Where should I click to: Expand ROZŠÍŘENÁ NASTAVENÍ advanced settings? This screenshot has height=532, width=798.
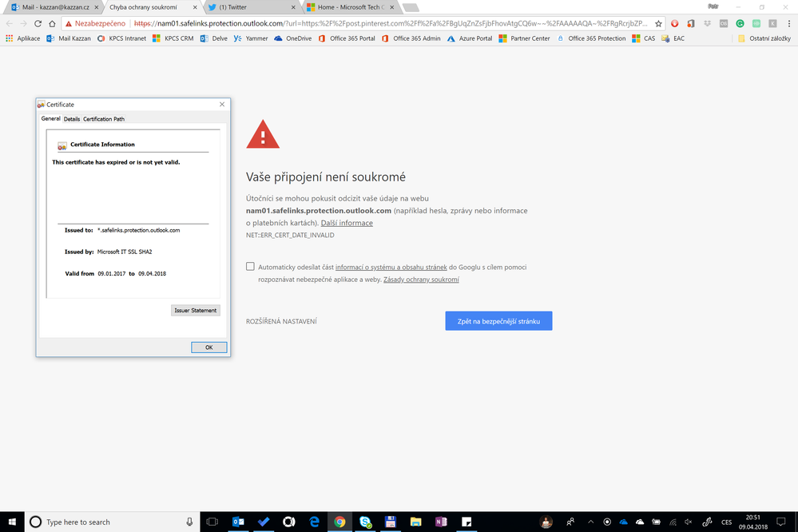(x=281, y=321)
